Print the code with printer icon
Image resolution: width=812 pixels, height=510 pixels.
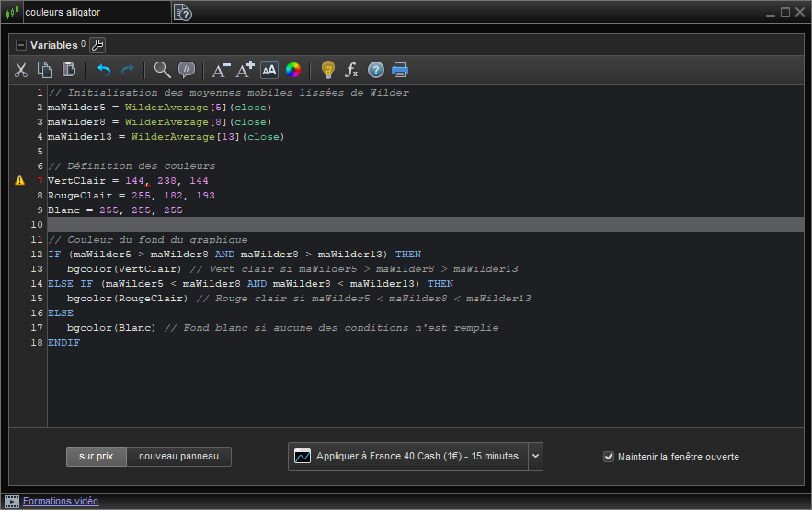400,70
